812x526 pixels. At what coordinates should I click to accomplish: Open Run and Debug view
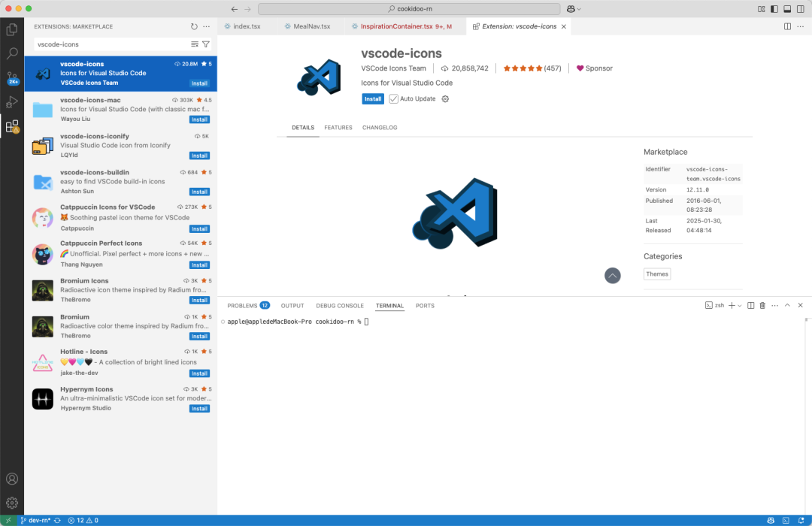pos(12,102)
